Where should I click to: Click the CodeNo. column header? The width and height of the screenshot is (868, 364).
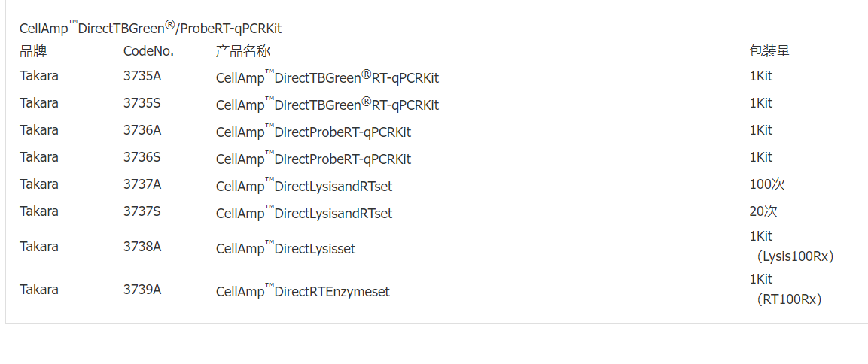click(x=148, y=51)
